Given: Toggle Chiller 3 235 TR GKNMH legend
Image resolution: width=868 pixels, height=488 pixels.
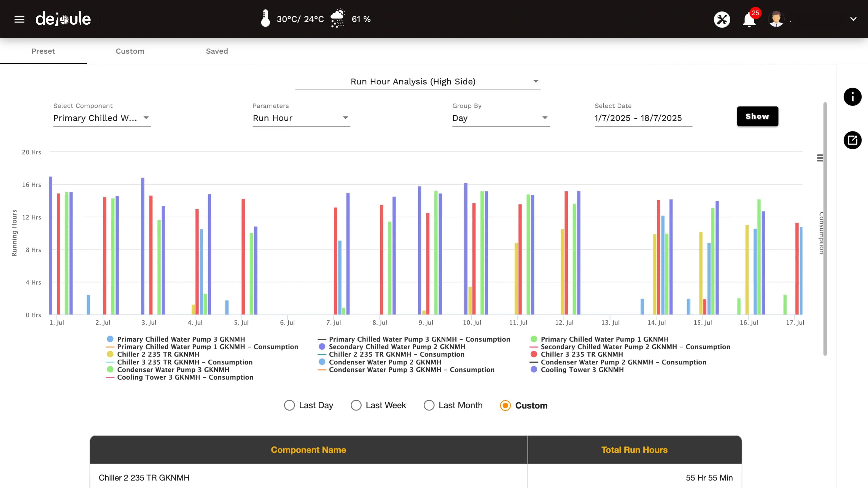Looking at the screenshot, I should pos(581,354).
